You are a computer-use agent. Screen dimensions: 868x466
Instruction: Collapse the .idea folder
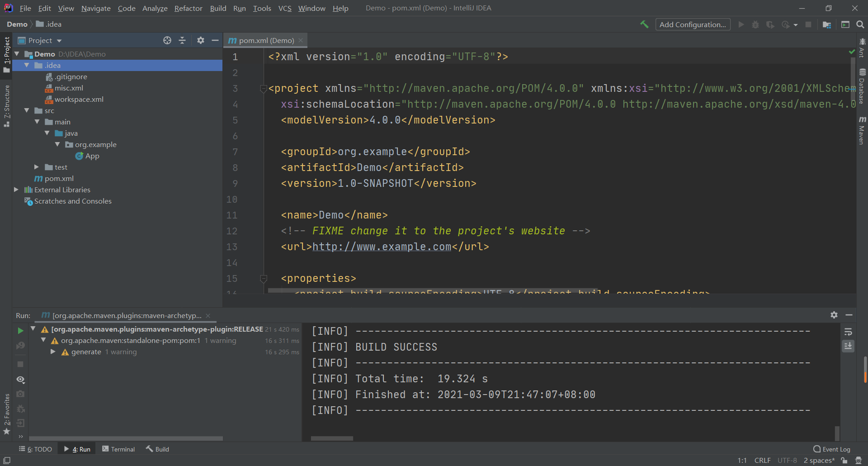coord(27,65)
